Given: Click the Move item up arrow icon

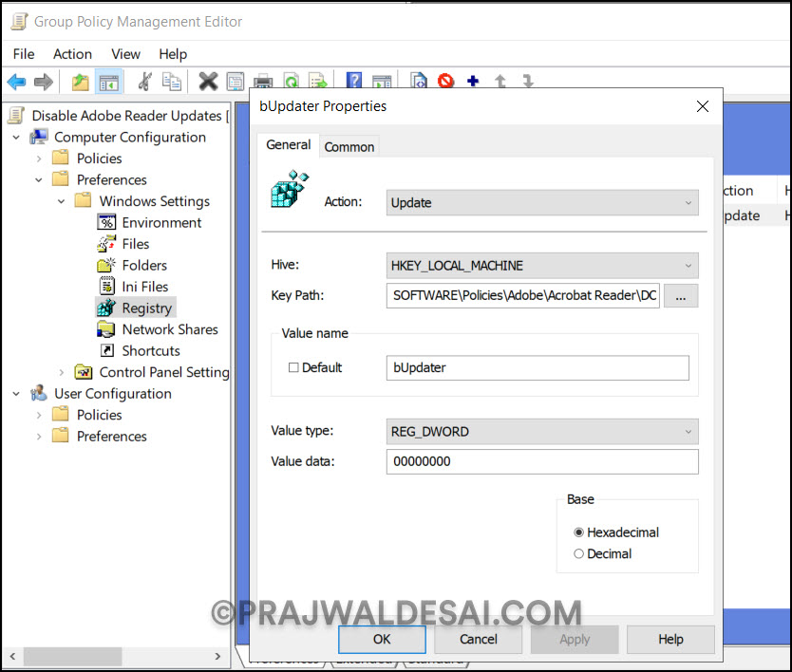Looking at the screenshot, I should 500,81.
